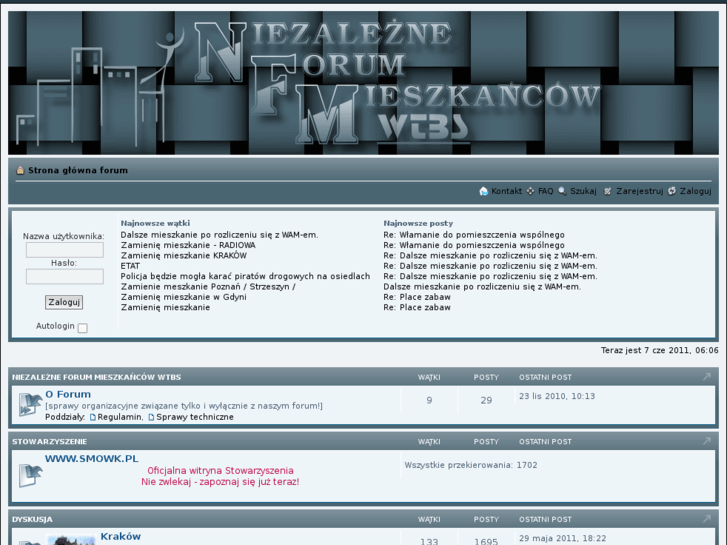
Task: Open the Zaloguj link in the navigation bar
Action: (695, 191)
